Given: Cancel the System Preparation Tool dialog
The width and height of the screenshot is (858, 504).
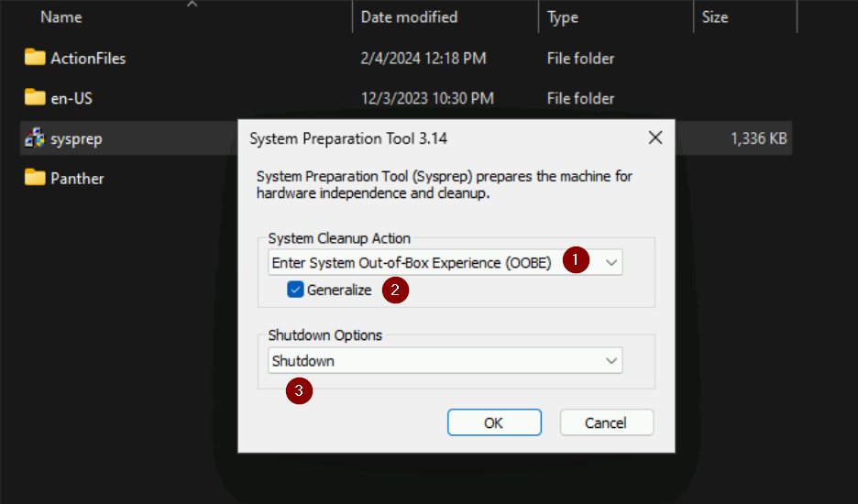Looking at the screenshot, I should pos(606,422).
